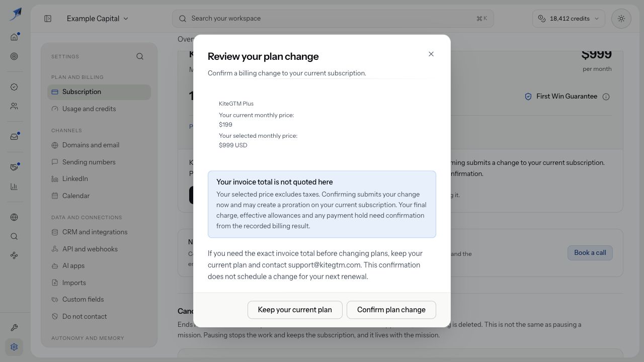Image resolution: width=644 pixels, height=362 pixels.
Task: Open the handshake deals icon in left rail
Action: tap(14, 167)
